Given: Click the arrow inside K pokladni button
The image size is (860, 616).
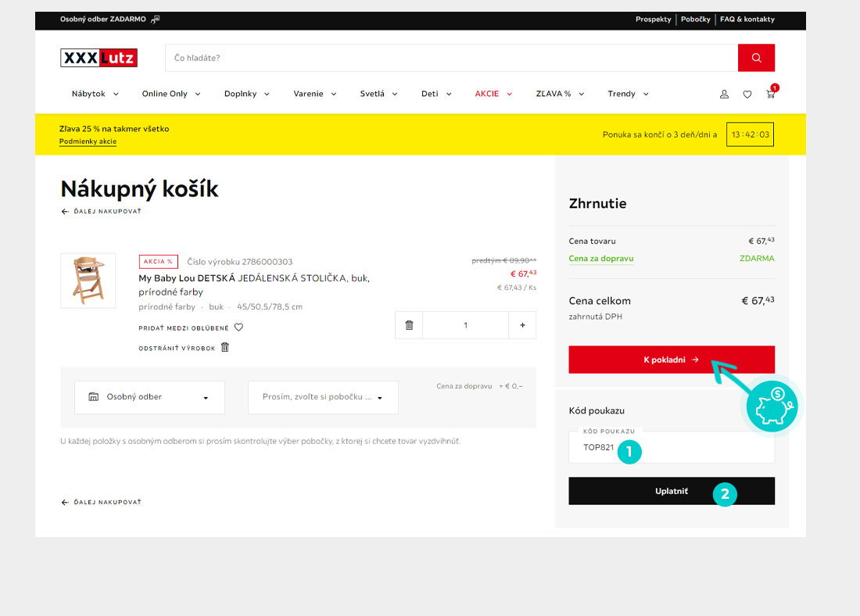Looking at the screenshot, I should [x=696, y=360].
